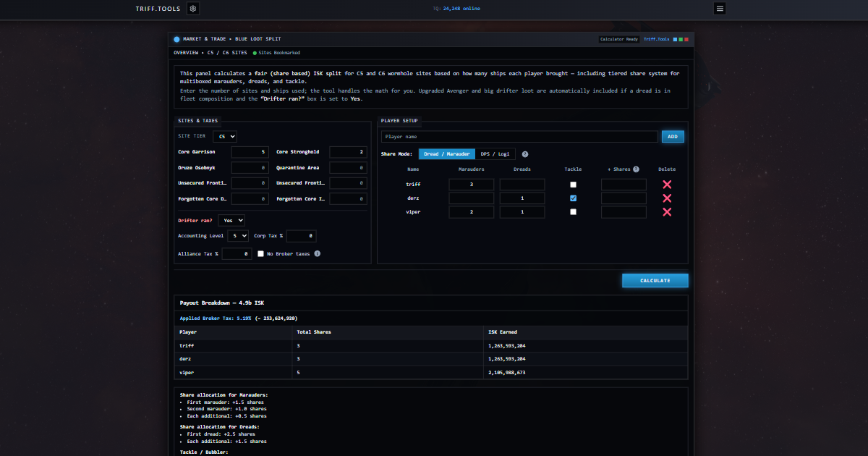Screen dimensions: 868x456
Task: Click the 'viper' row in payout table
Action: (x=431, y=372)
